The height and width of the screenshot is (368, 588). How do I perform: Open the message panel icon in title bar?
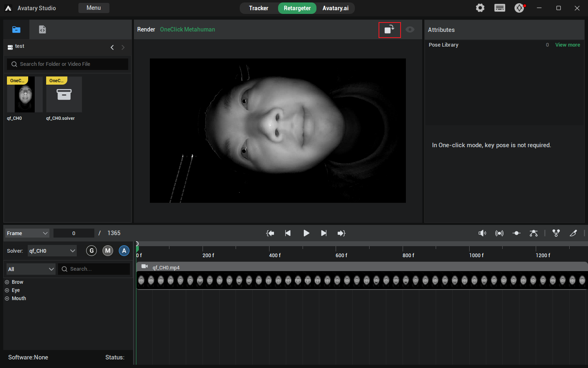point(500,8)
